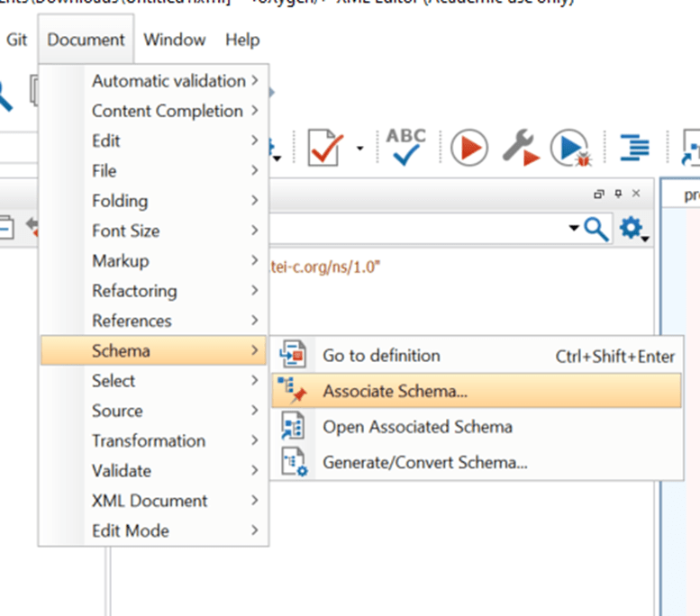This screenshot has height=616, width=700.
Task: Expand the search history dropdown arrow
Action: pos(573,229)
